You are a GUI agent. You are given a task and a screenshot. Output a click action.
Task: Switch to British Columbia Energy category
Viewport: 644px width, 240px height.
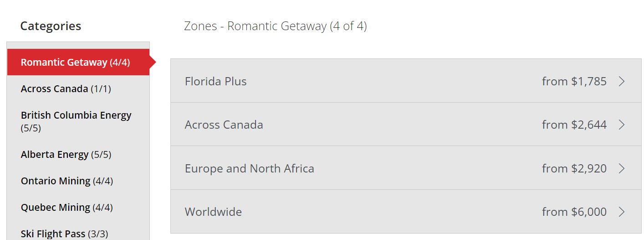76,121
